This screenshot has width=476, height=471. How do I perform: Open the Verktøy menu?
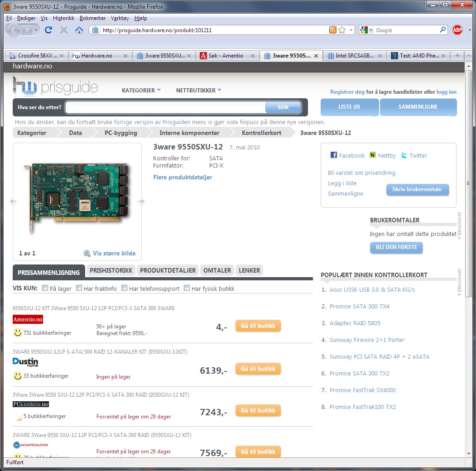[120, 18]
